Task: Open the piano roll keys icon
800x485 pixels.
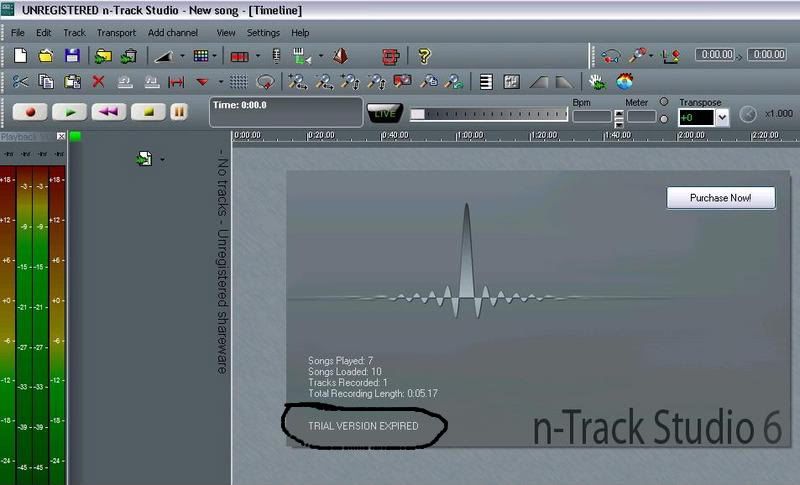Action: (x=486, y=82)
